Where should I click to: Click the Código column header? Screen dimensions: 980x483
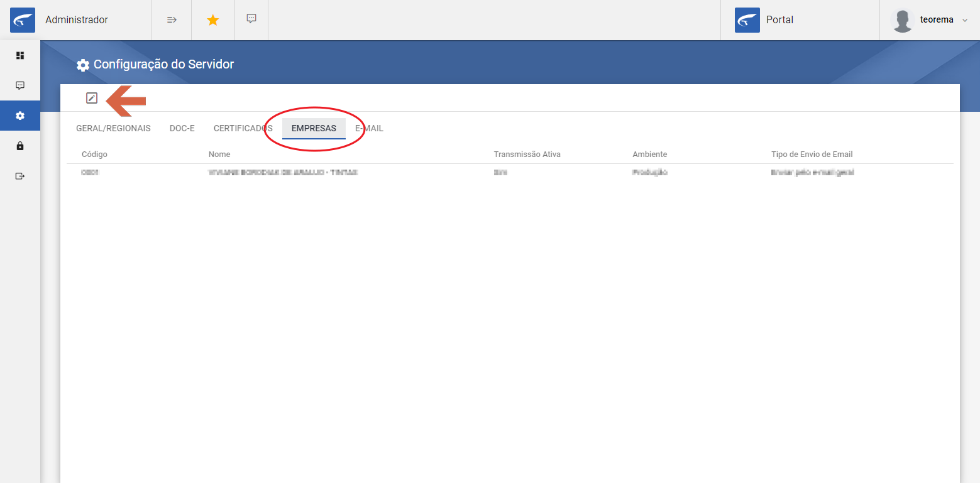pyautogui.click(x=94, y=155)
